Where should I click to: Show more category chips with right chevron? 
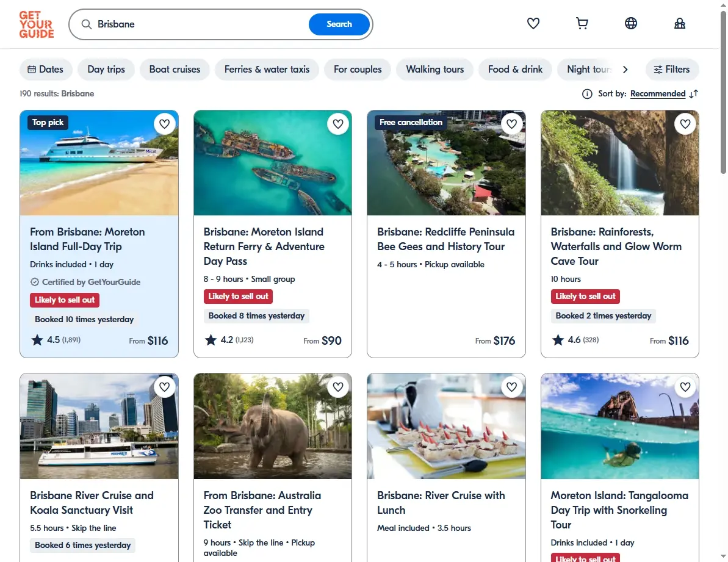click(625, 70)
